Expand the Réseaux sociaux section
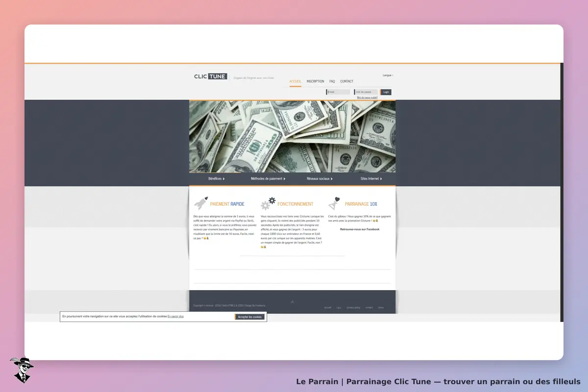This screenshot has height=392, width=588. pos(319,179)
